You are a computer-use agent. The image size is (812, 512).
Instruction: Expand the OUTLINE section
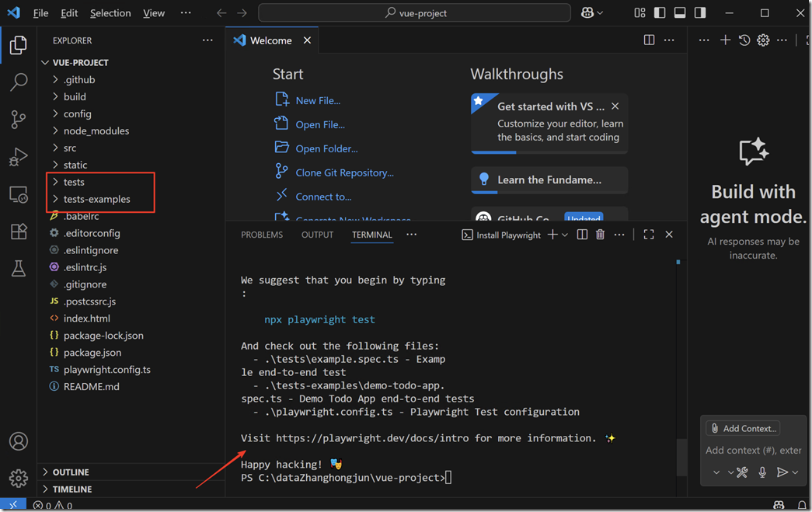point(71,472)
